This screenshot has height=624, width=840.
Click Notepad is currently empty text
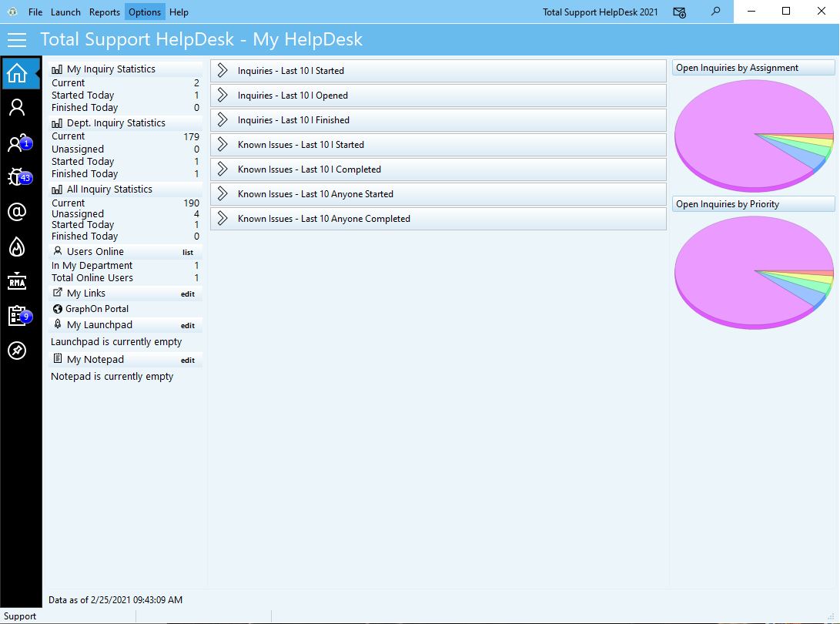coord(112,377)
